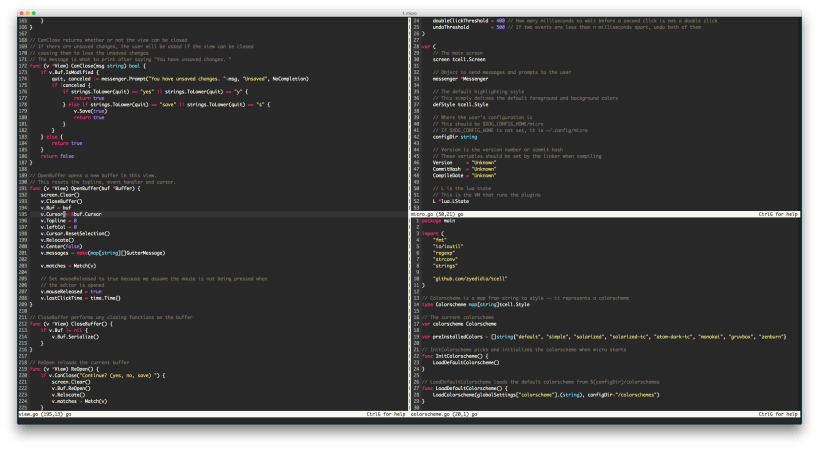The height and width of the screenshot is (449, 819).
Task: Click line number 195 in view.go gutter
Action: click(x=23, y=214)
